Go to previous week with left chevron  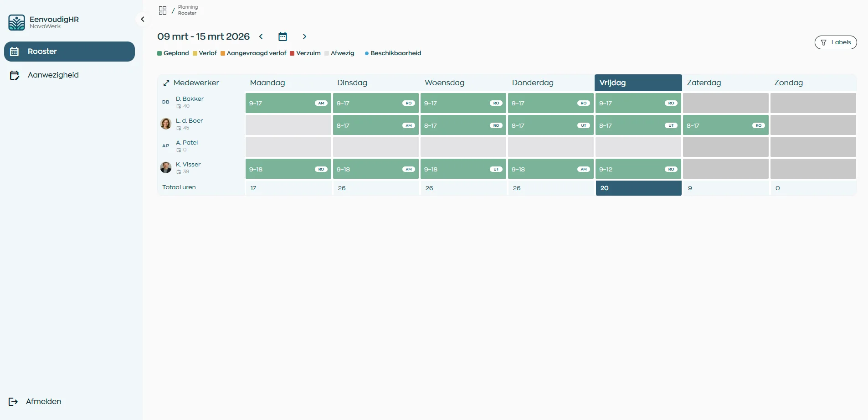tap(261, 36)
